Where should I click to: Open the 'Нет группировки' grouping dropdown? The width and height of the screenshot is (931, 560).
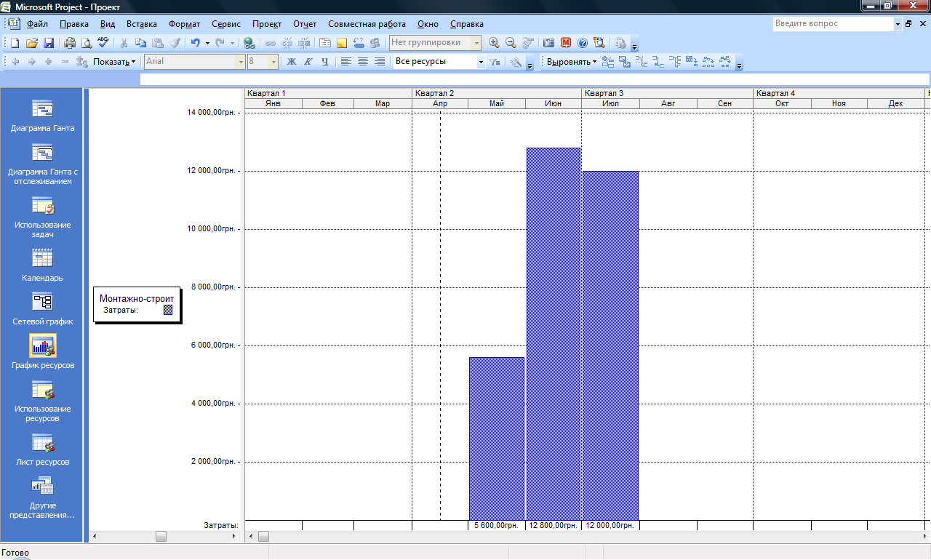pyautogui.click(x=477, y=43)
